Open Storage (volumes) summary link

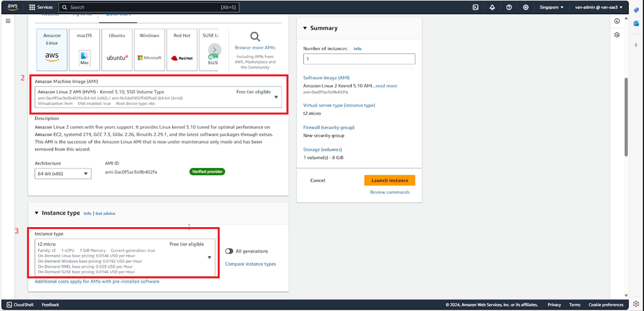[x=322, y=150]
